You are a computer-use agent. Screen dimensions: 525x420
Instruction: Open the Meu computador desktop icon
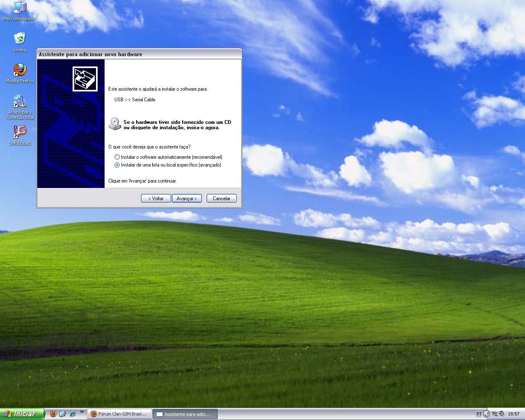(20, 11)
